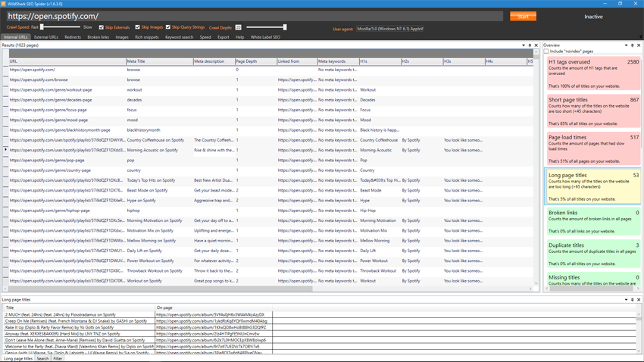
Task: Open the Redirects tab
Action: [x=73, y=37]
